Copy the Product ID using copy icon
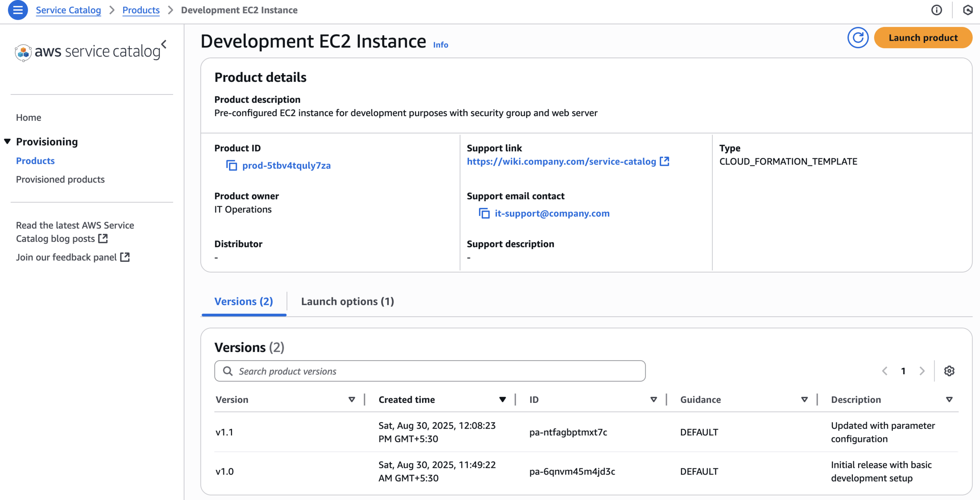 point(231,165)
